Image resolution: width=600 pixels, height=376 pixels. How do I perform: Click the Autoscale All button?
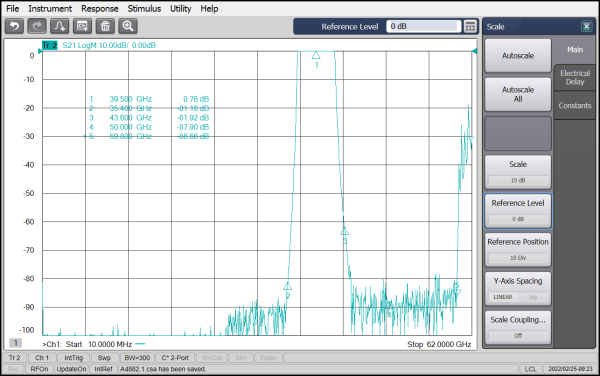(518, 94)
